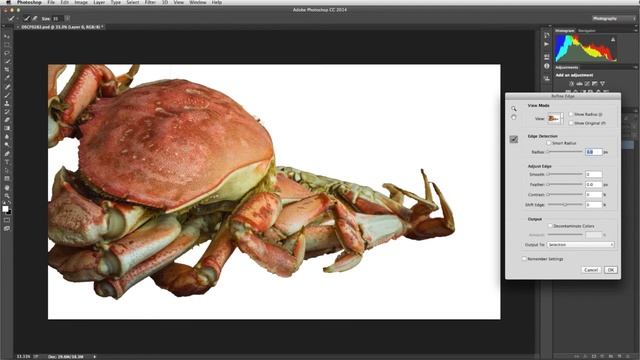Click the Radius value input field
The width and height of the screenshot is (640, 360).
click(x=593, y=152)
